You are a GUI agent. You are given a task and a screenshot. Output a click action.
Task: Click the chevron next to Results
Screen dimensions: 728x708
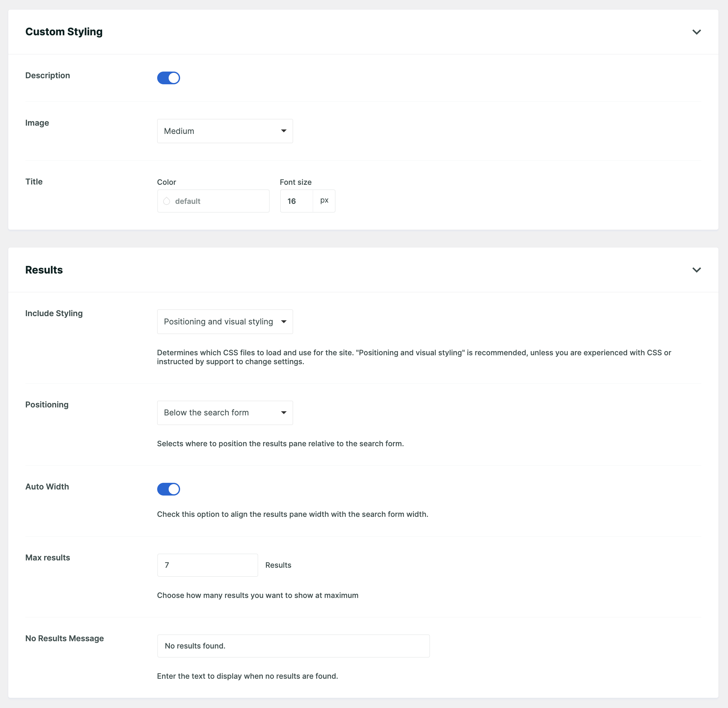(x=697, y=270)
